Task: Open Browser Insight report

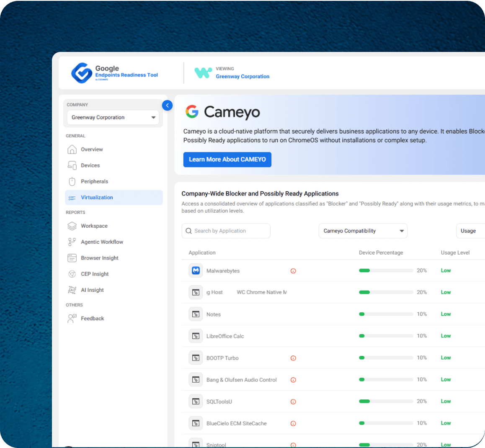Action: pos(114,258)
